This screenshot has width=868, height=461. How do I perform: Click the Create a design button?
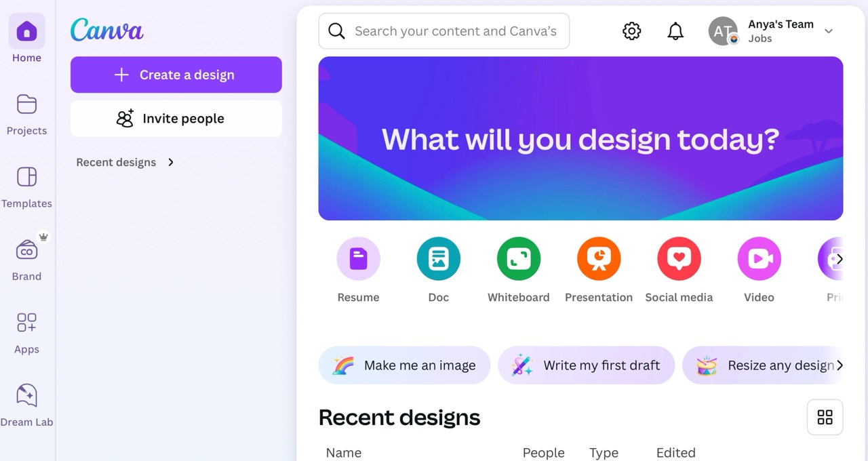pos(176,75)
